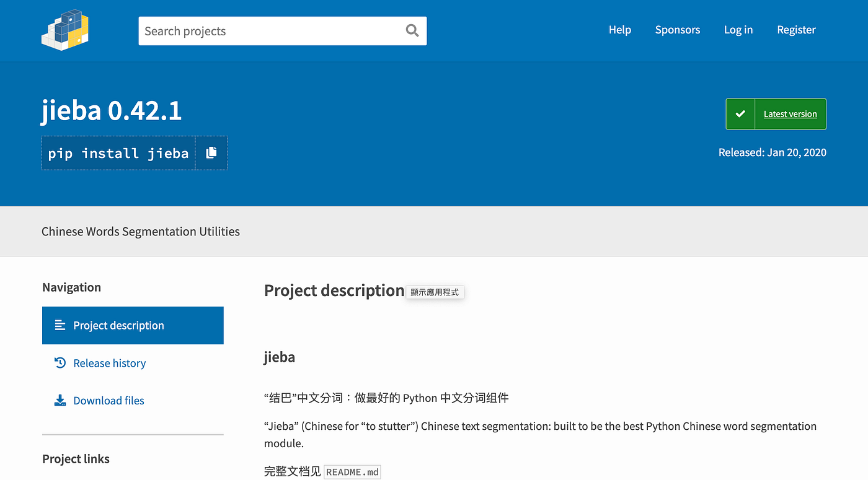
Task: Click the README.md code text
Action: coord(352,472)
